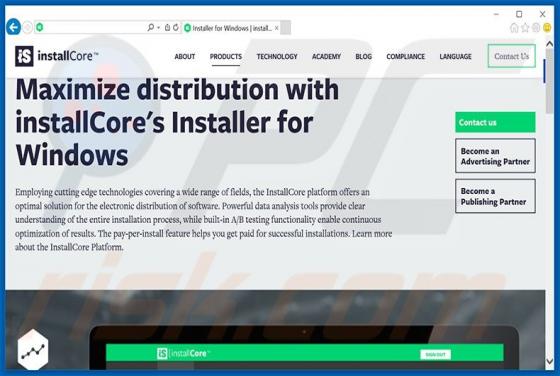
Task: Open the ACADEMY menu item
Action: coord(326,56)
